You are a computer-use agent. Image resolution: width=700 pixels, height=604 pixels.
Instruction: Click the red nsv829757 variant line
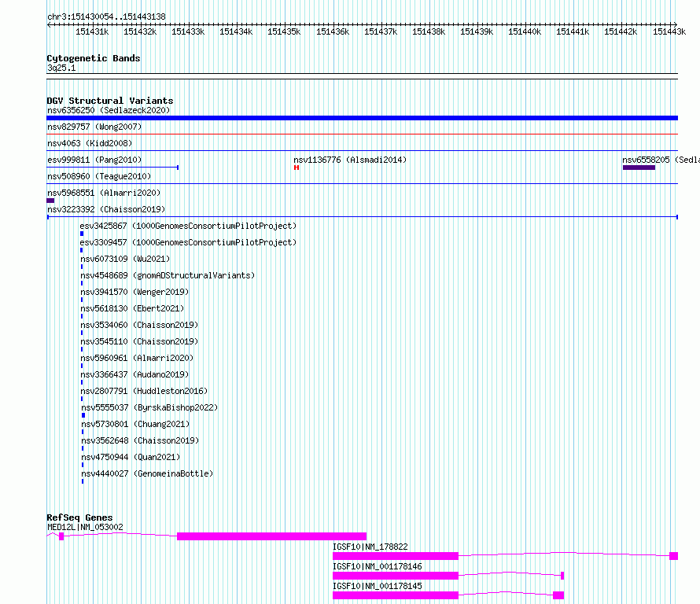pyautogui.click(x=362, y=134)
